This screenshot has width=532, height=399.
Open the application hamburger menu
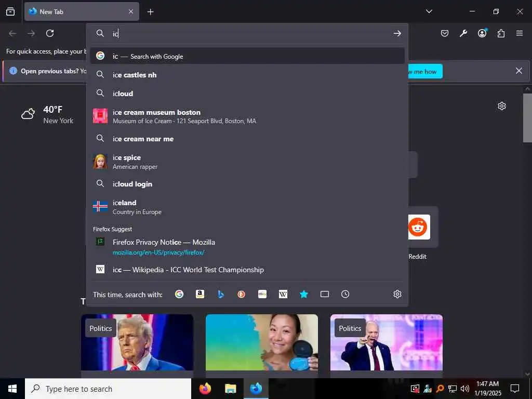[x=520, y=33]
